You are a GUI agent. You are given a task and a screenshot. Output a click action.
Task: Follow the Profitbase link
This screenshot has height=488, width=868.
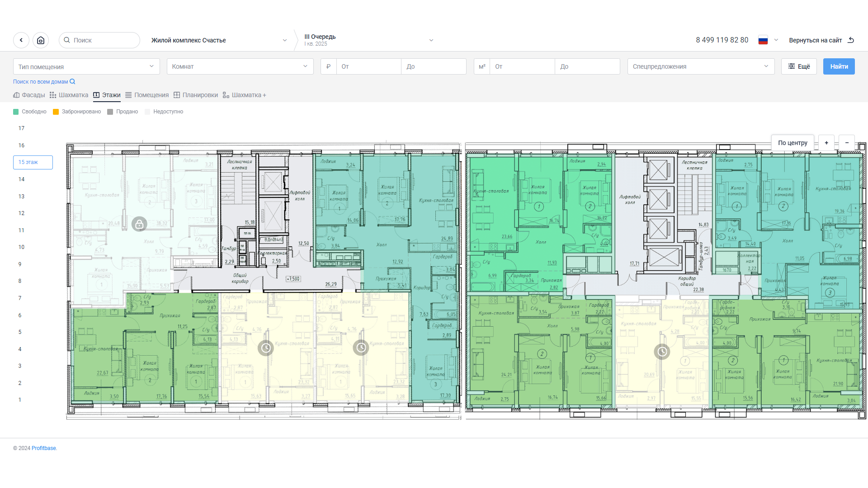(44, 448)
